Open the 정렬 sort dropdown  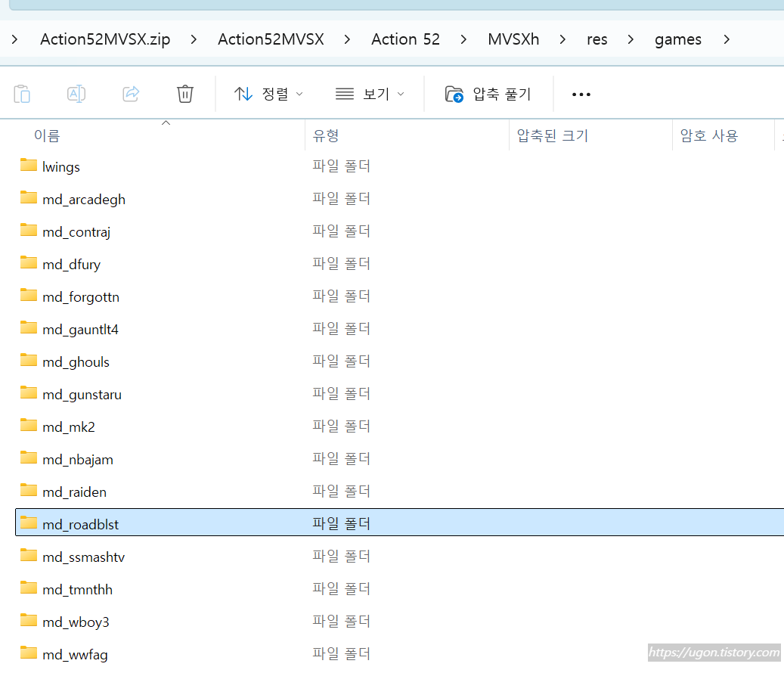pos(268,94)
